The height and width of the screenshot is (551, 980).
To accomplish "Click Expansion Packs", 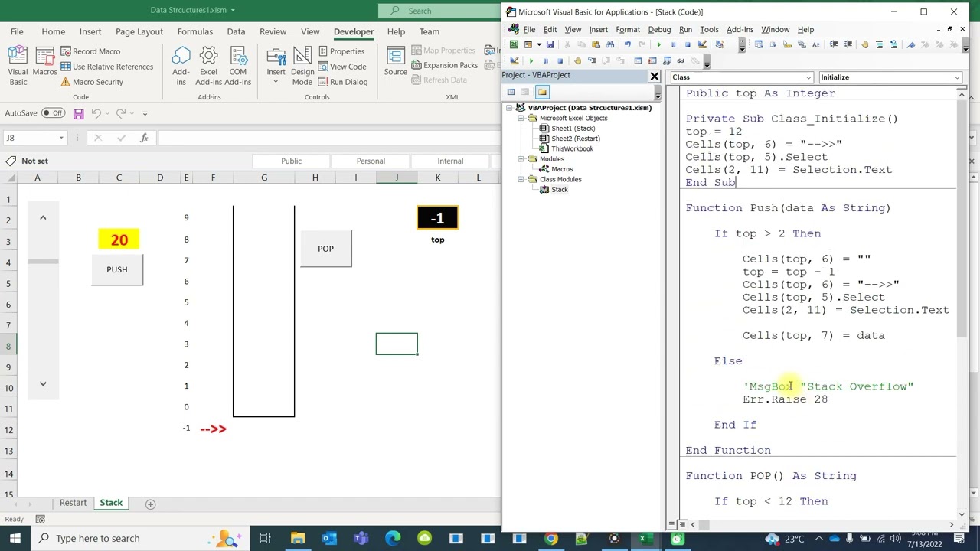I will pos(444,66).
